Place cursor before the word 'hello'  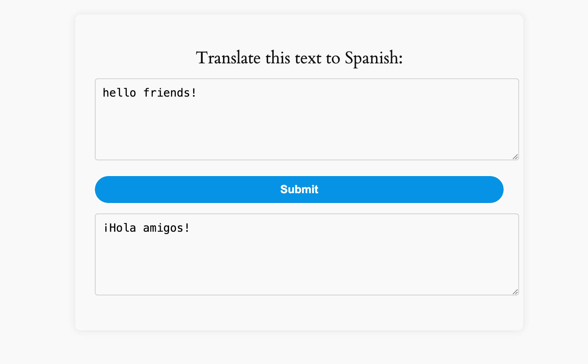click(x=103, y=92)
